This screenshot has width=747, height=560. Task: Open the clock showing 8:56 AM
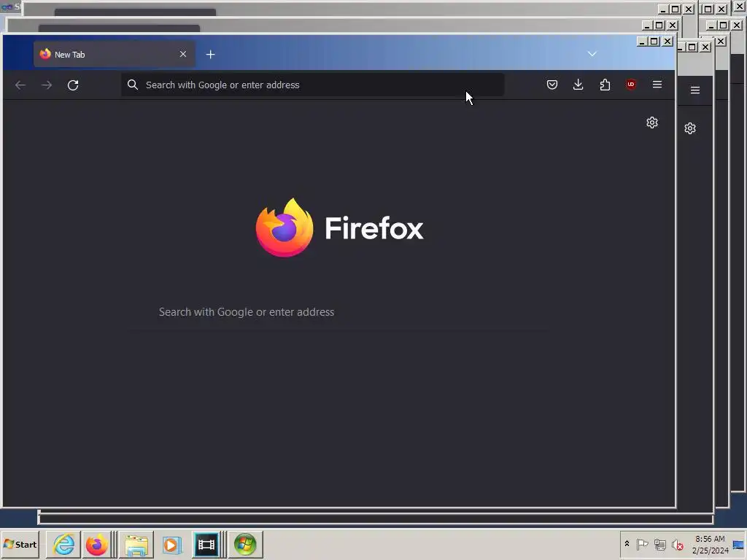[x=710, y=544]
